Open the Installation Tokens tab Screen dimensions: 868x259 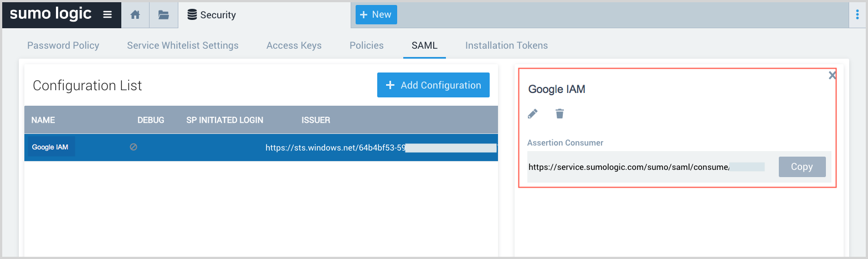(506, 45)
